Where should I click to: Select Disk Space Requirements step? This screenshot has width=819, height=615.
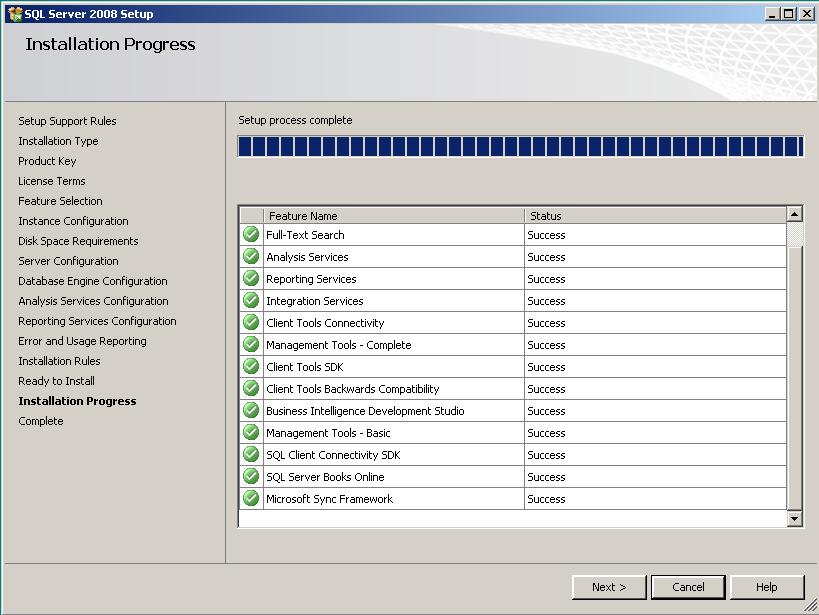[78, 241]
